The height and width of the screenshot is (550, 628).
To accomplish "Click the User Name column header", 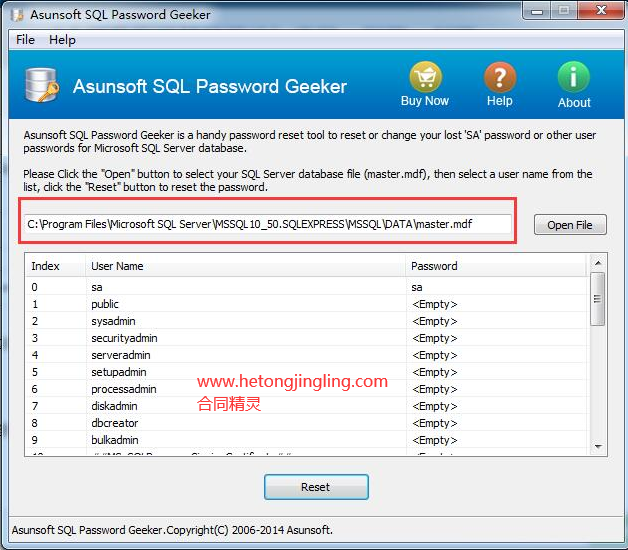I will pos(246,266).
